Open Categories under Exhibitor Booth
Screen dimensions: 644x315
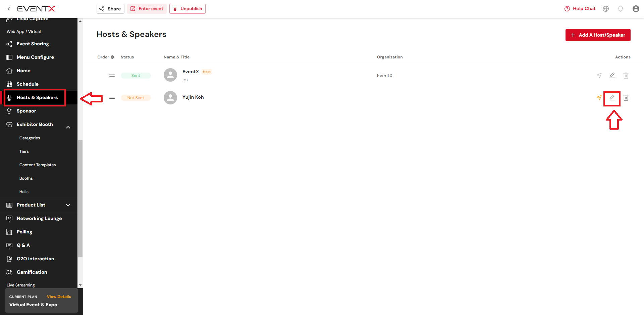click(x=30, y=138)
